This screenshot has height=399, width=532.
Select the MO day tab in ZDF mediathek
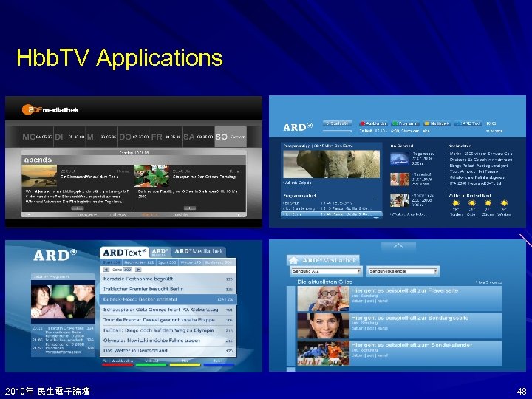click(37, 137)
